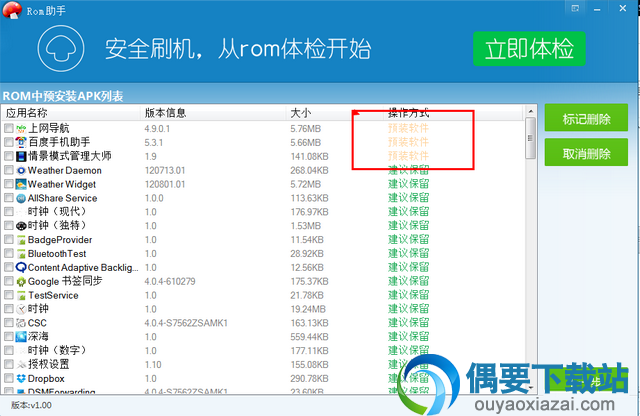
Task: Click the scrollbar up arrow
Action: tap(530, 111)
